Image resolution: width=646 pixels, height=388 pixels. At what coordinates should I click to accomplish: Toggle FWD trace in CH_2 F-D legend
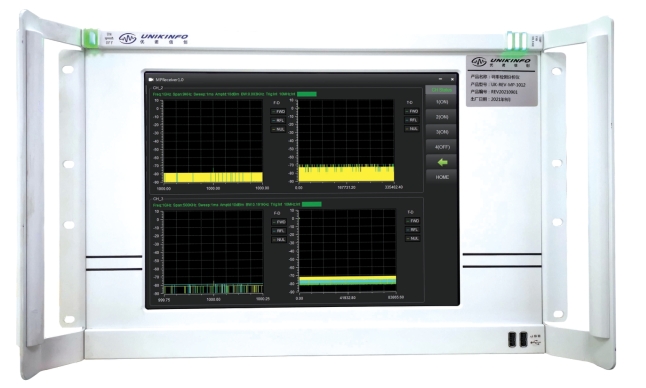279,112
